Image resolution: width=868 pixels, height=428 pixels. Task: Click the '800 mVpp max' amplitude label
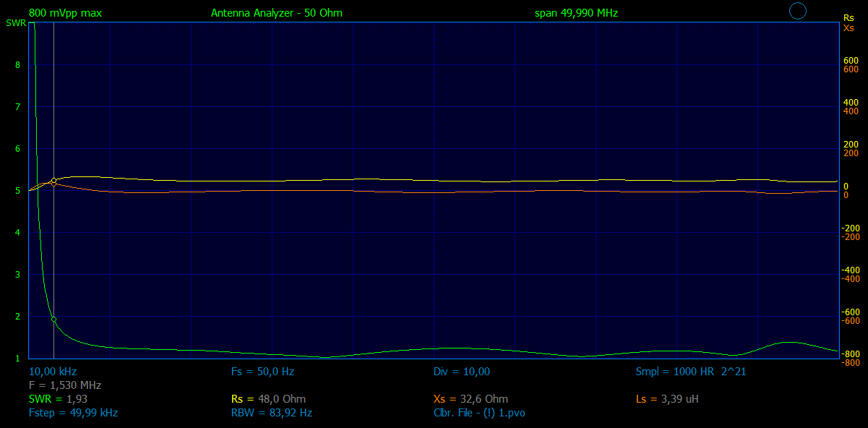pyautogui.click(x=65, y=13)
